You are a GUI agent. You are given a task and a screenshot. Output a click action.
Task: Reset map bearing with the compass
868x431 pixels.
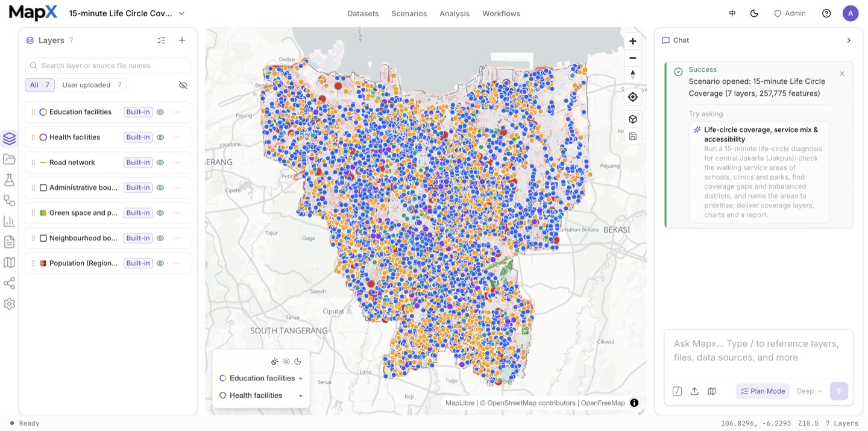point(632,75)
